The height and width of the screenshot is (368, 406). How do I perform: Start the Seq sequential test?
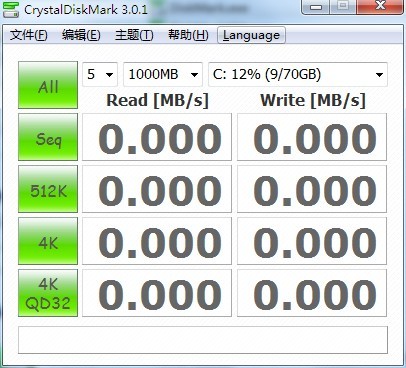(x=48, y=137)
